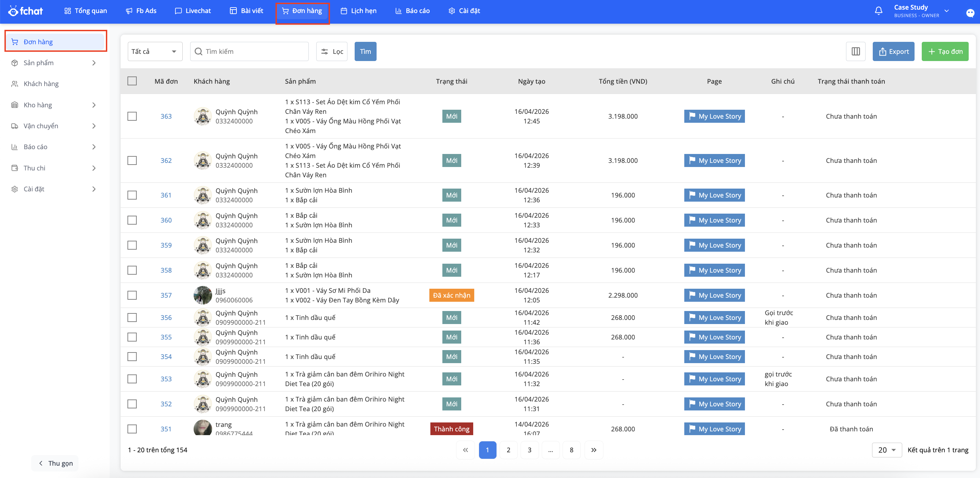Collapse sidebar with Thu gọn
The height and width of the screenshot is (478, 980).
(x=55, y=463)
